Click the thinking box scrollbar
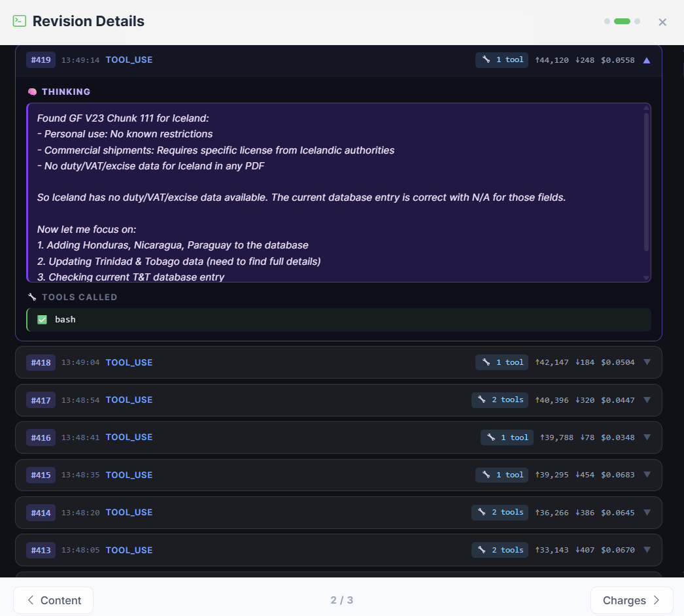The width and height of the screenshot is (684, 616). point(647,182)
